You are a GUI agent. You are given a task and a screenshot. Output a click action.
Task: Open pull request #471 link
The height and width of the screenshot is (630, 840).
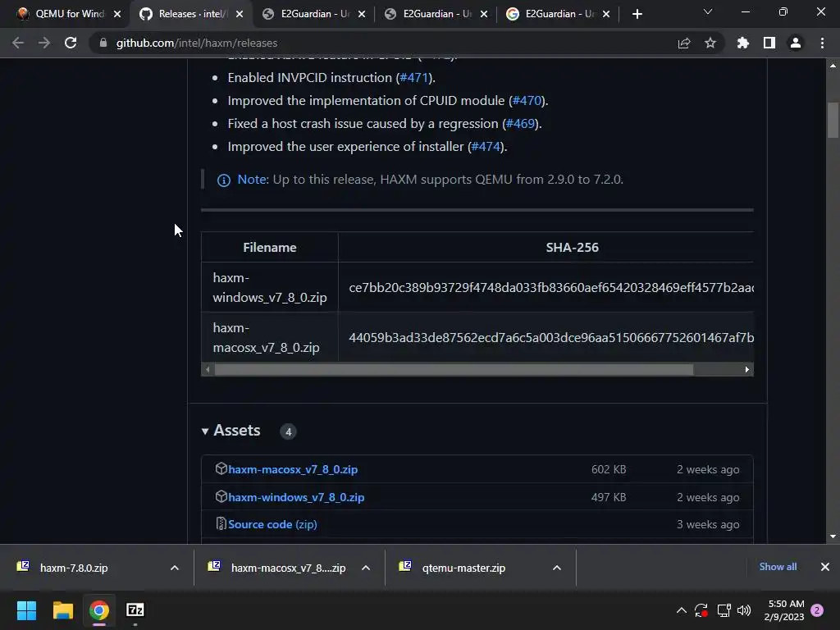point(414,78)
